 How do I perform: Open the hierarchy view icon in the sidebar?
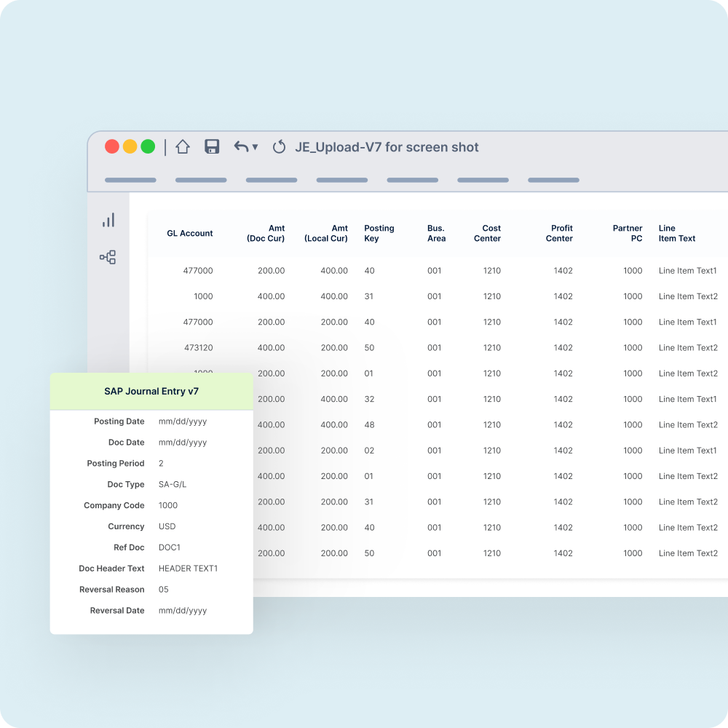click(108, 257)
